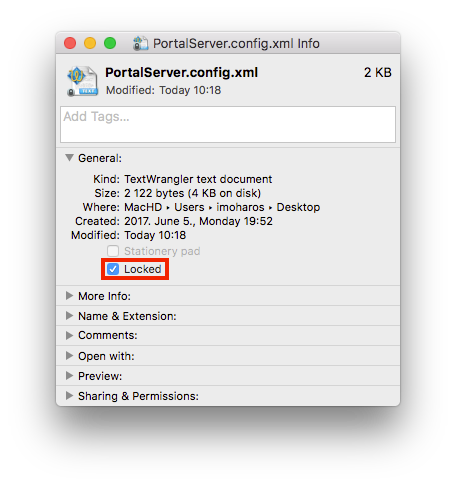Zoom the window with green button
Image resolution: width=456 pixels, height=486 pixels.
[110, 43]
